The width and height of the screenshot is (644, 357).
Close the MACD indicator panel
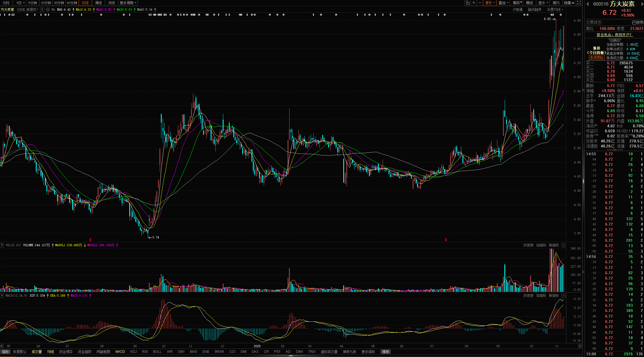tap(563, 295)
